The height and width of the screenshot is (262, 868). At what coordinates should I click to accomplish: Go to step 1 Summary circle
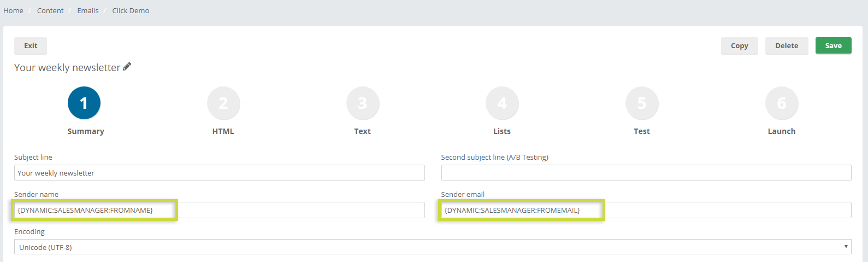[84, 103]
